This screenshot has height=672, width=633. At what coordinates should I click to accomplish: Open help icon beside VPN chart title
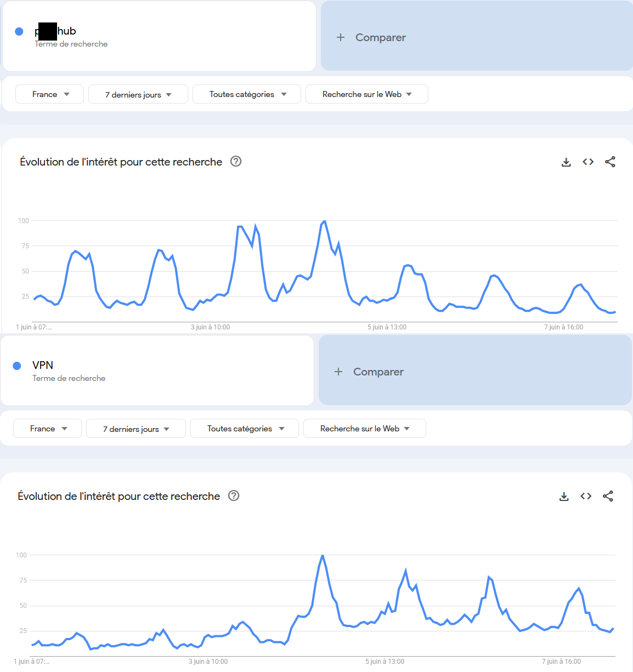(234, 496)
